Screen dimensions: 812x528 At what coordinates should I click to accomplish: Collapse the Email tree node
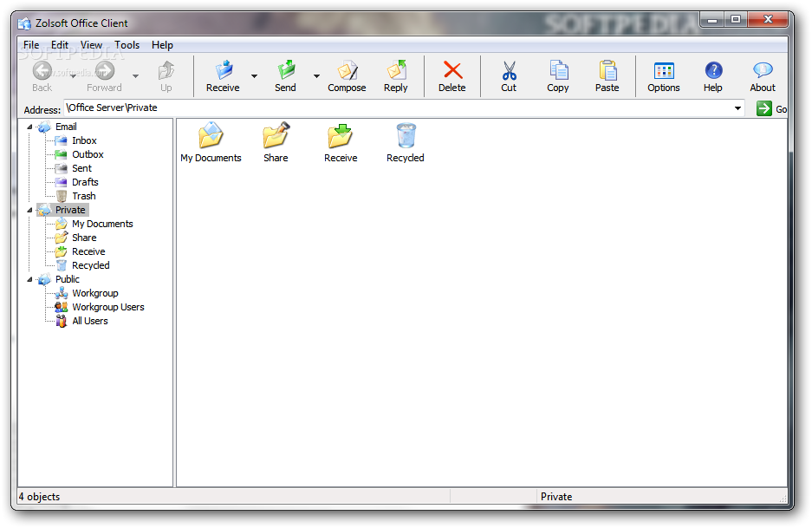tap(29, 127)
